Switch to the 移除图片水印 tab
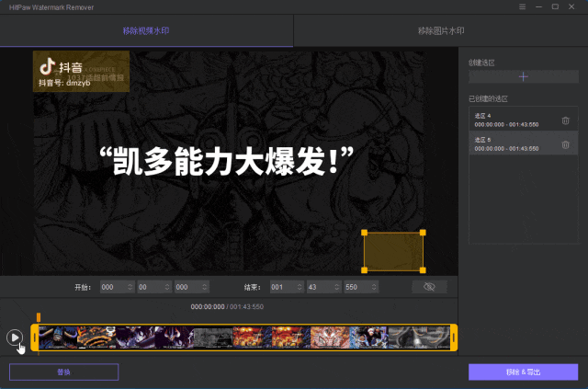Viewport: 588px width, 389px height. pos(440,31)
